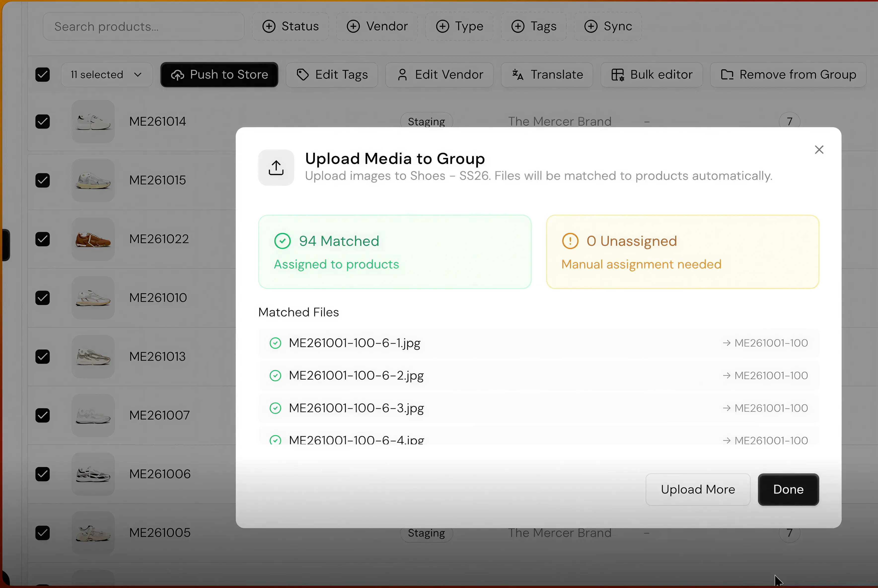Open ME261014 product thumbnail
This screenshot has width=878, height=588.
pyautogui.click(x=93, y=121)
